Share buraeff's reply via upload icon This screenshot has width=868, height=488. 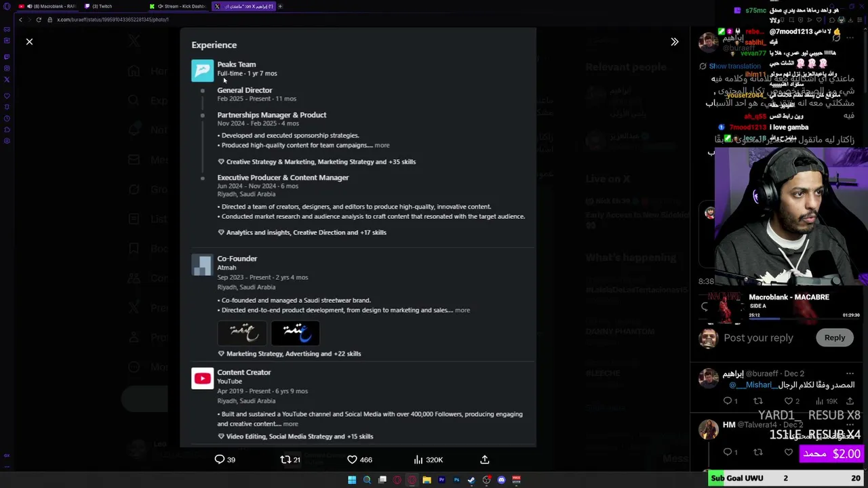click(850, 401)
